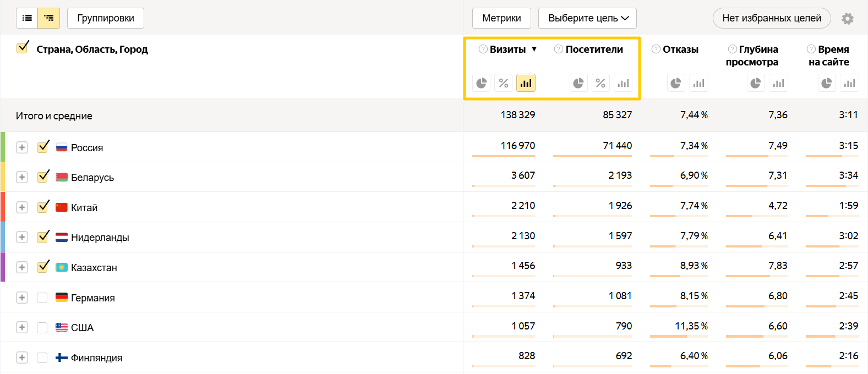
Task: Show pie chart for Визиты column
Action: coord(482,83)
